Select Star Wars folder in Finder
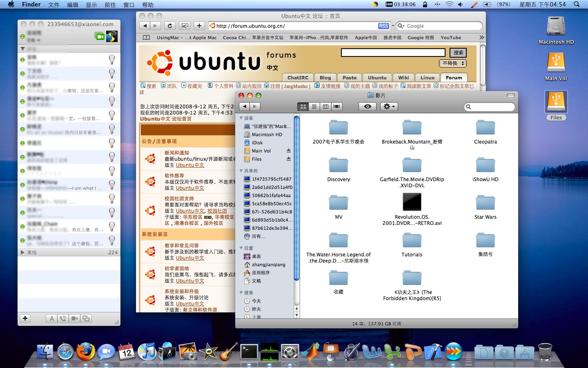 tap(486, 202)
